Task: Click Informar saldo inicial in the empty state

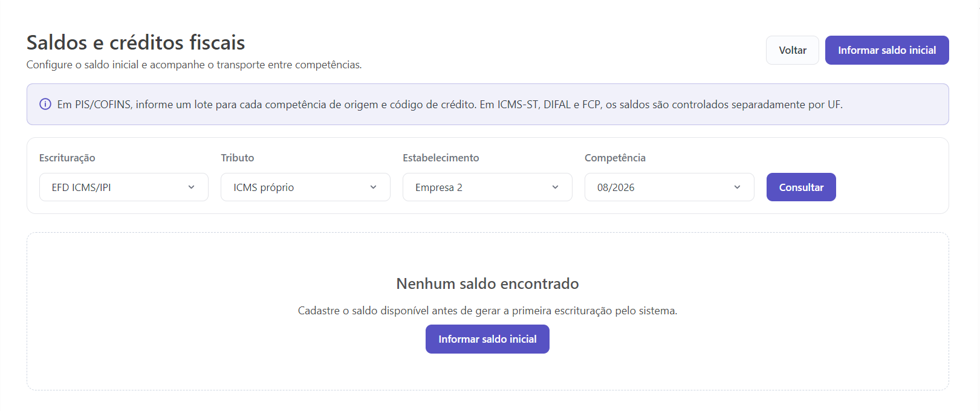Action: 487,339
